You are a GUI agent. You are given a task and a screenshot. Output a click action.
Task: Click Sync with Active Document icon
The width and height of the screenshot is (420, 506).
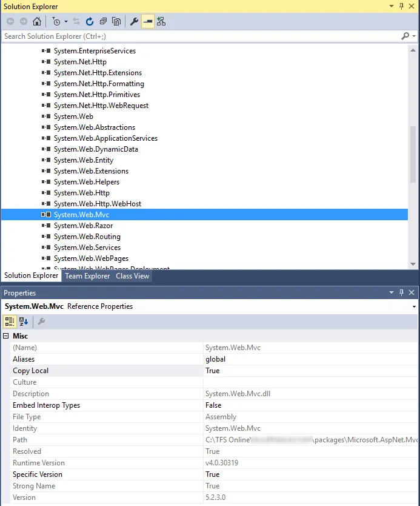[x=76, y=21]
